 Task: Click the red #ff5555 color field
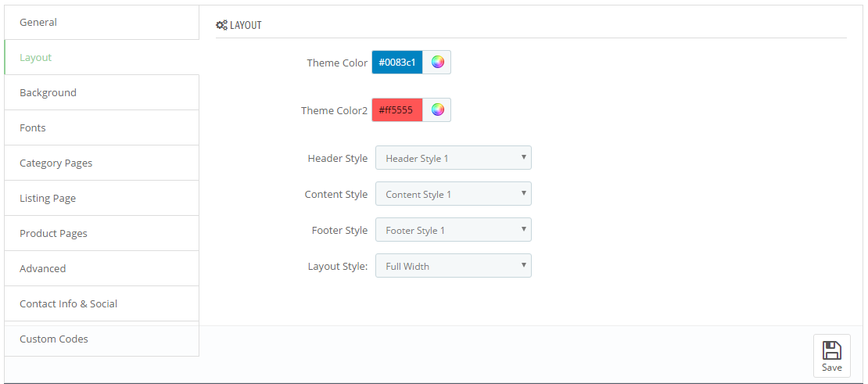pyautogui.click(x=397, y=109)
